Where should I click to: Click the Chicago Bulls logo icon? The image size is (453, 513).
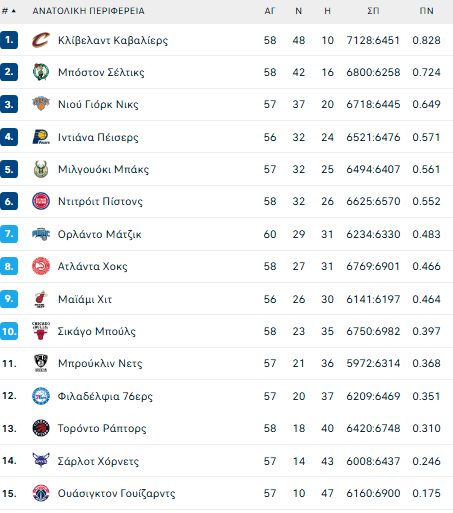[41, 331]
